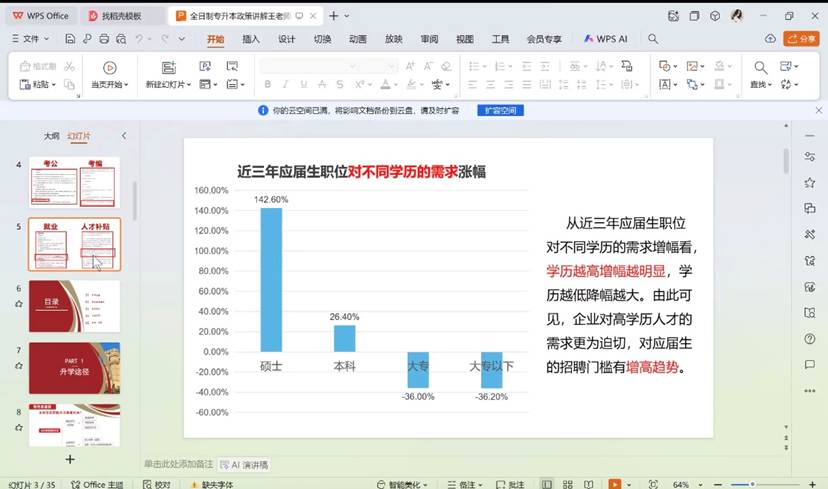
Task: Click the 扩容空间 button
Action: click(501, 110)
